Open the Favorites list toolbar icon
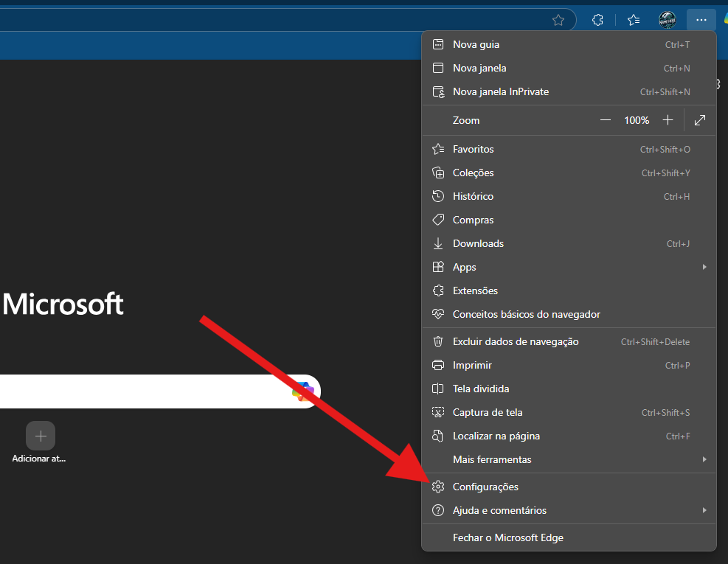Image resolution: width=728 pixels, height=564 pixels. click(634, 20)
